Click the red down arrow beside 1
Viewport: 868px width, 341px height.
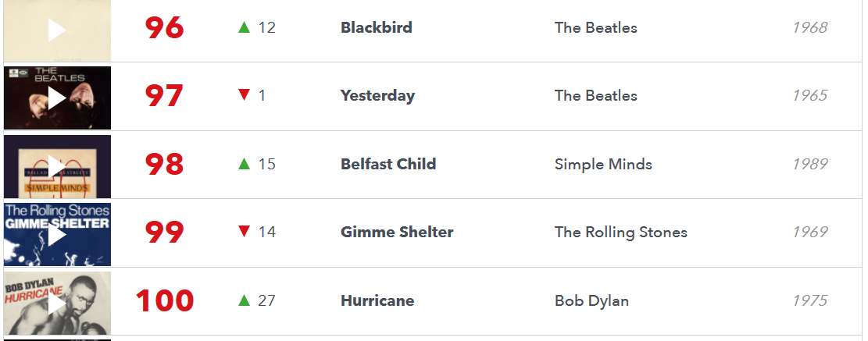click(244, 95)
